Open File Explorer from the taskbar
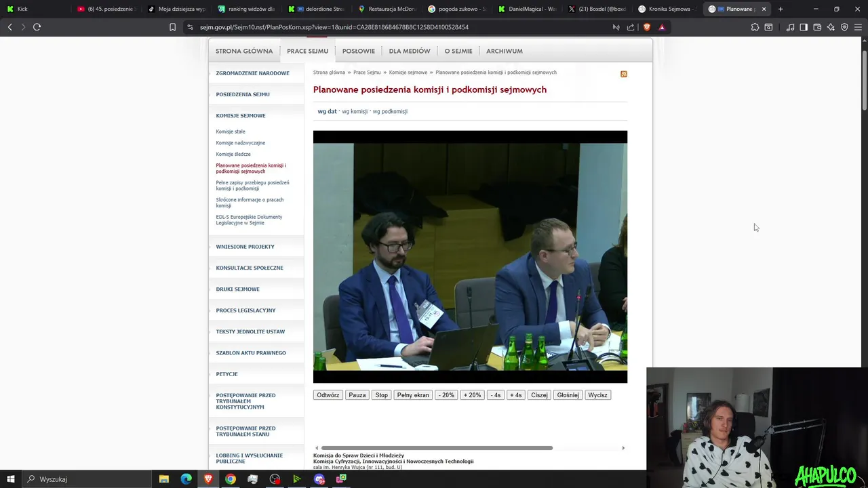 pos(164,479)
